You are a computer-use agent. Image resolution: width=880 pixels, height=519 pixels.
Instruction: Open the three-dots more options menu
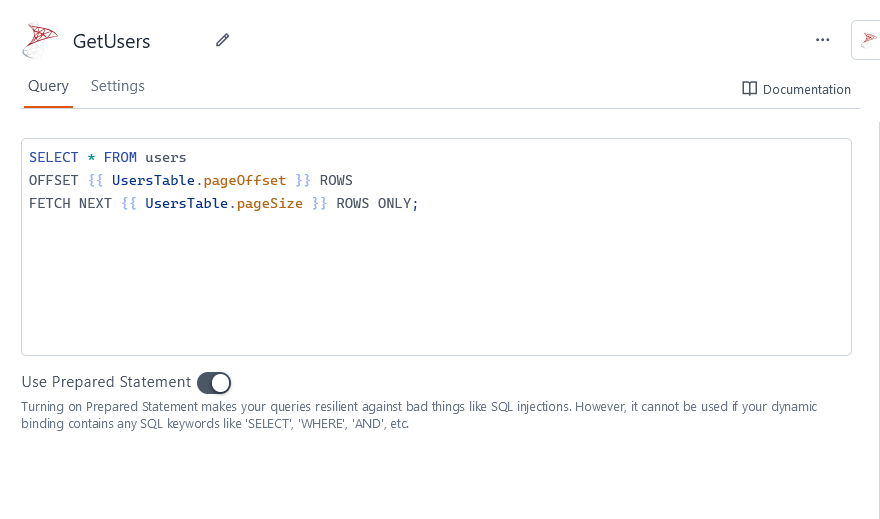tap(822, 40)
